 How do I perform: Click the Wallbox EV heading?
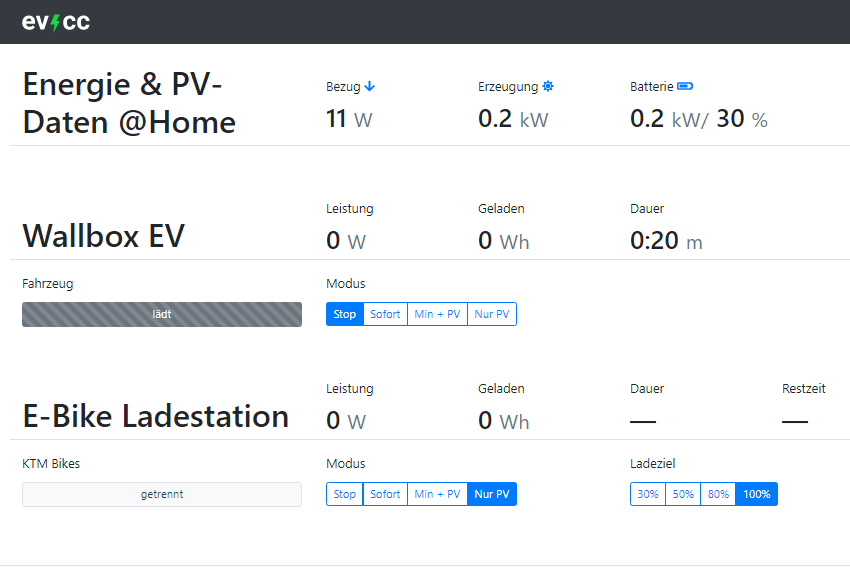(103, 236)
